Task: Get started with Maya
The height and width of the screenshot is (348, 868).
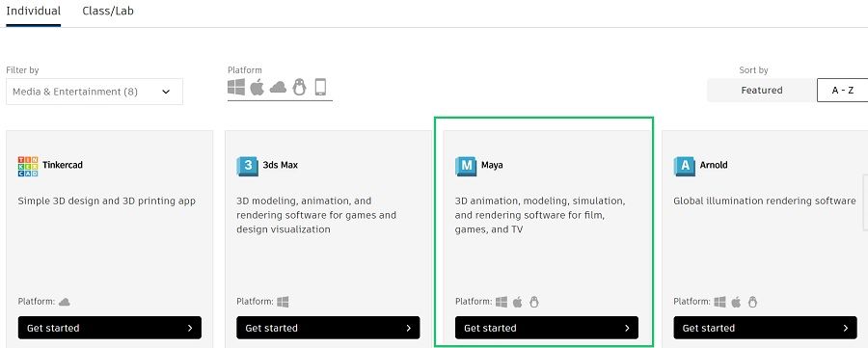Action: pos(547,328)
